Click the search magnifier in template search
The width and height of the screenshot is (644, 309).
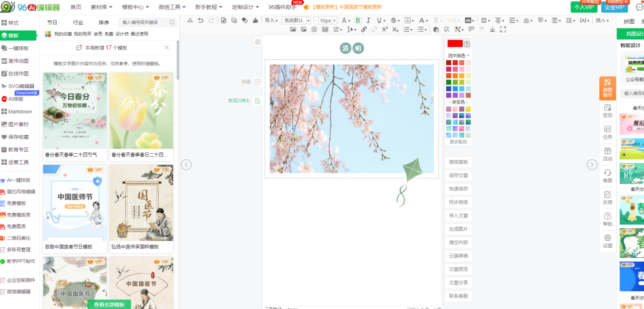click(172, 23)
